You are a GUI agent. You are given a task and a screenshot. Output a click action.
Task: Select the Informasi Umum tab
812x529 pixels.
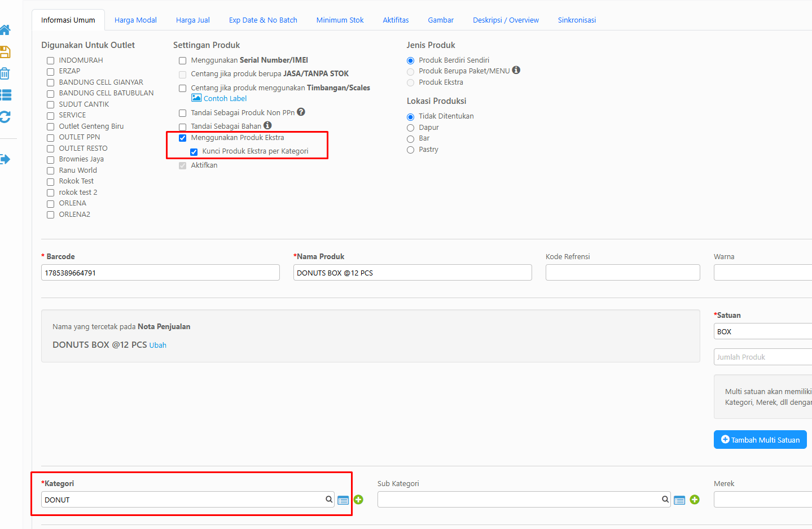pyautogui.click(x=68, y=20)
